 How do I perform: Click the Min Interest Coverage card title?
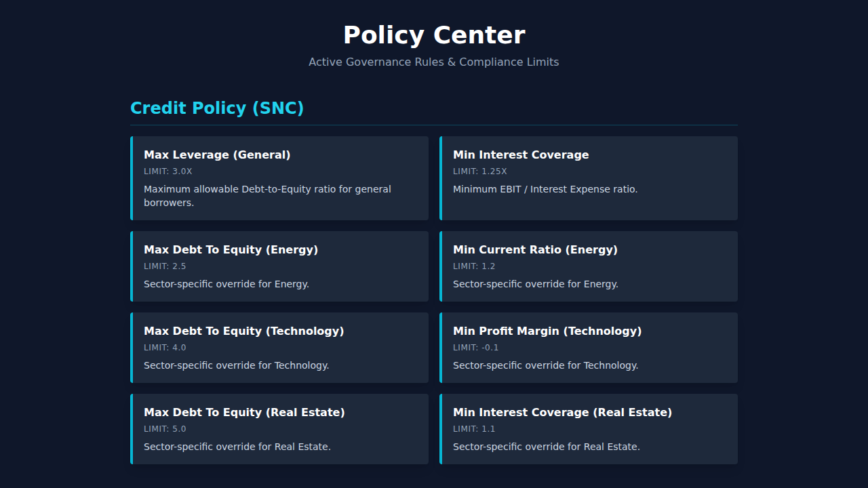[521, 155]
